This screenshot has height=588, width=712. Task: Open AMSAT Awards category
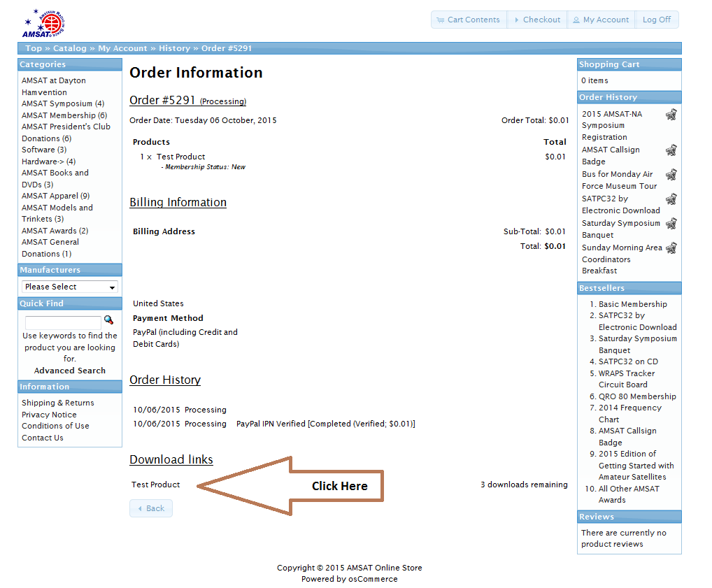point(55,231)
